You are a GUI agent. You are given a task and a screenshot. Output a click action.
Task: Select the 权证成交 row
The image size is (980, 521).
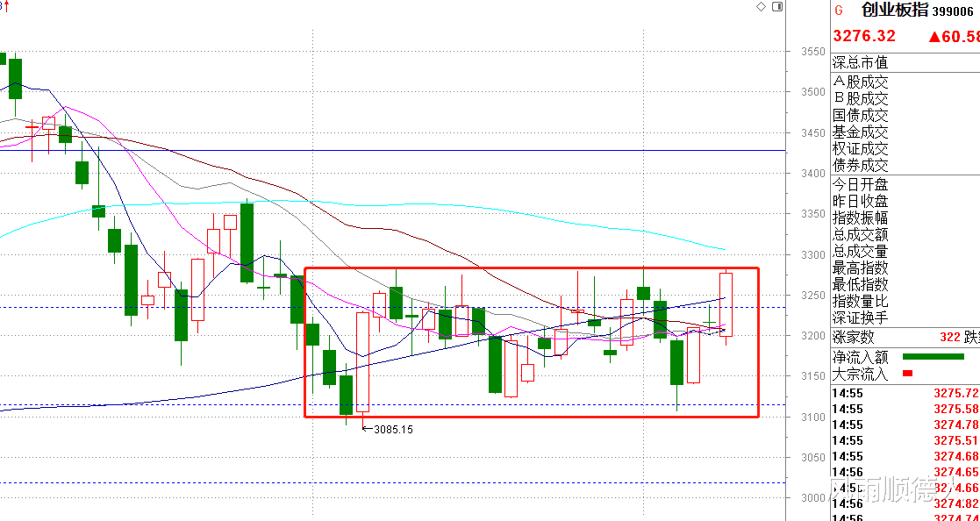coord(905,149)
